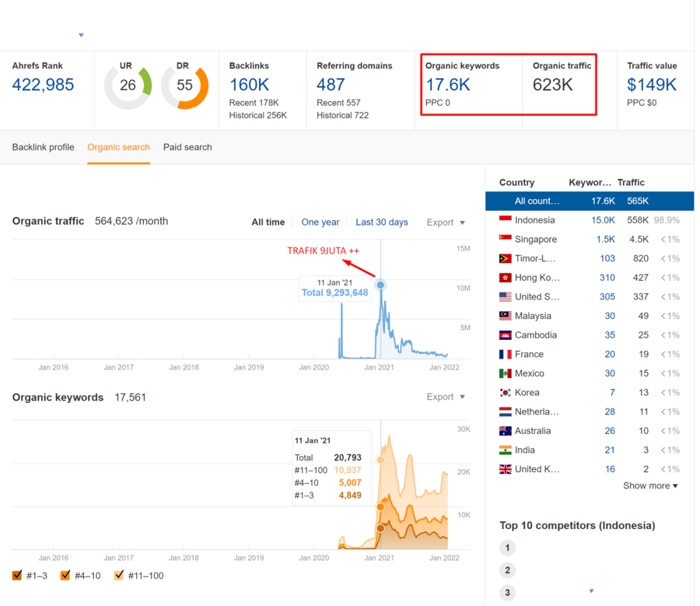Open France keywords count 20
Image resolution: width=700 pixels, height=606 pixels.
point(610,354)
